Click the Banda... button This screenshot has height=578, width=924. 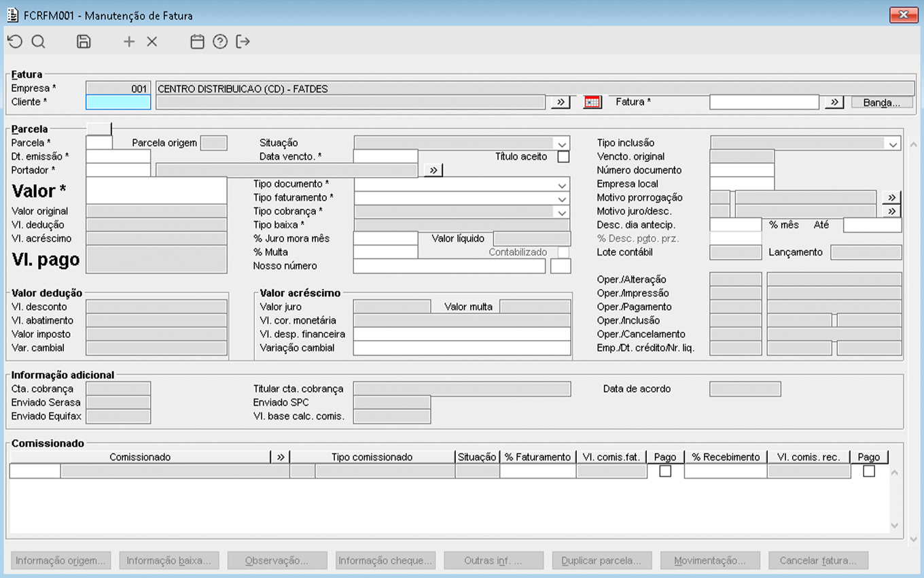[x=882, y=102]
